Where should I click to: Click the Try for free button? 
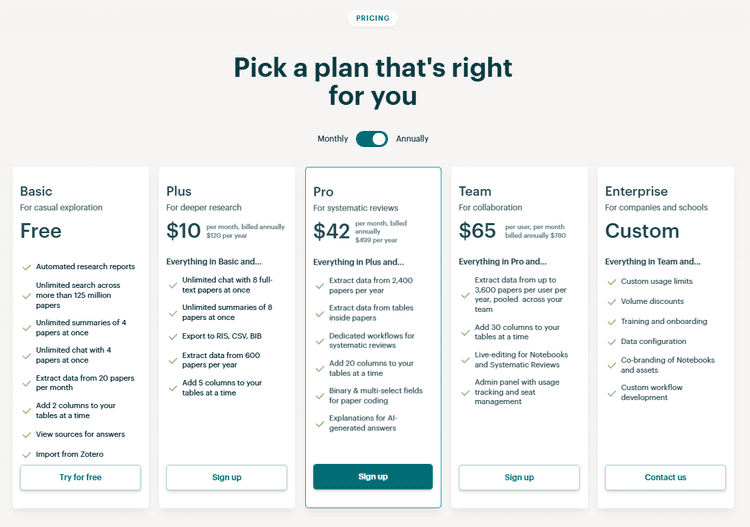pyautogui.click(x=80, y=477)
